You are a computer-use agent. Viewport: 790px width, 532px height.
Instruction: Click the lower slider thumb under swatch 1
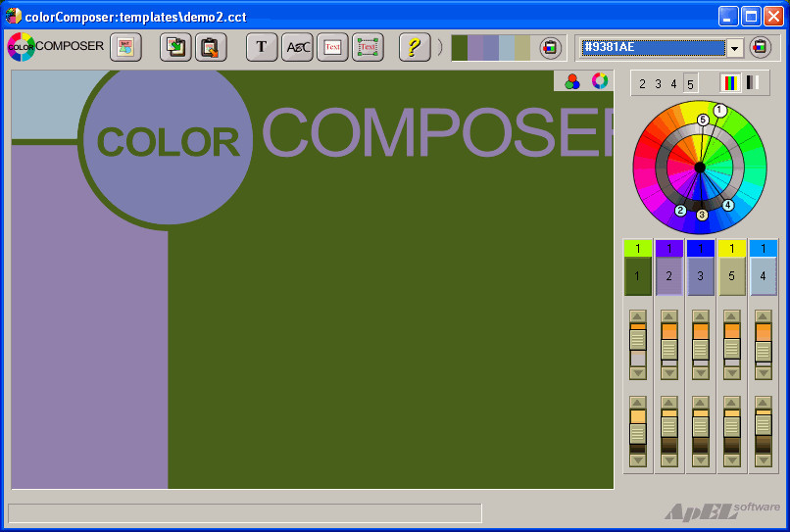click(638, 433)
